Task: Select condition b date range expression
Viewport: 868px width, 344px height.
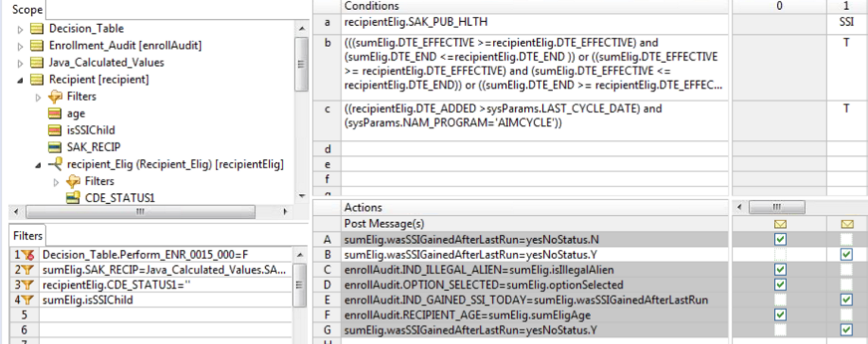Action: coord(534,67)
